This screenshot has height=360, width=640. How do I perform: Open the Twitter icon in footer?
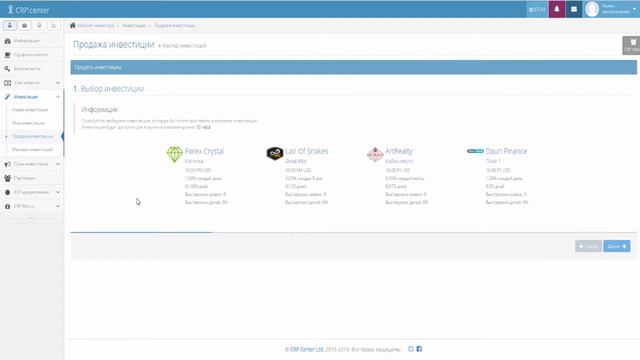point(411,349)
